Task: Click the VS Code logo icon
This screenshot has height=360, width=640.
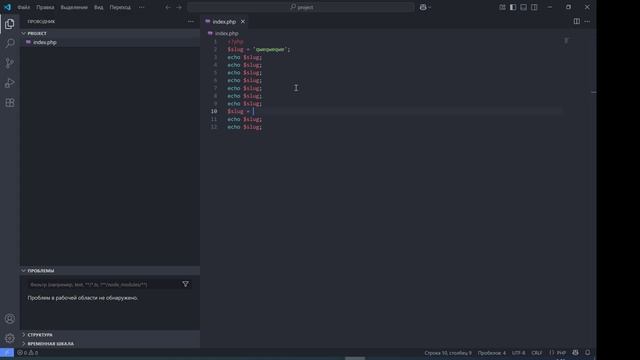Action: [7, 7]
